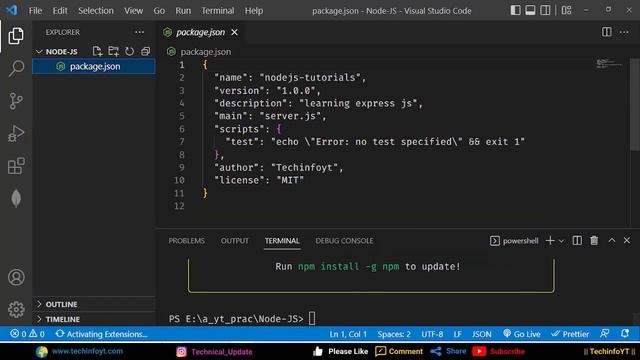This screenshot has width=640, height=360.
Task: Collapse all folders in Explorer
Action: pyautogui.click(x=145, y=51)
